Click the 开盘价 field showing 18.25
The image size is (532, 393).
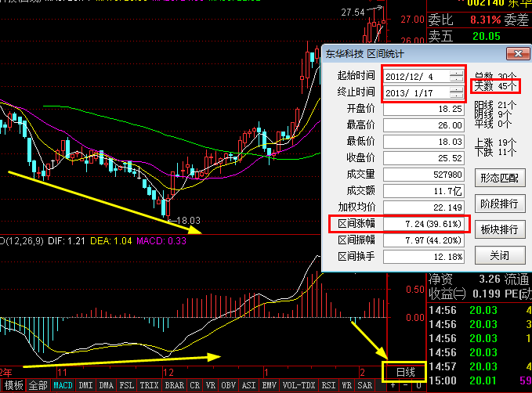click(424, 109)
